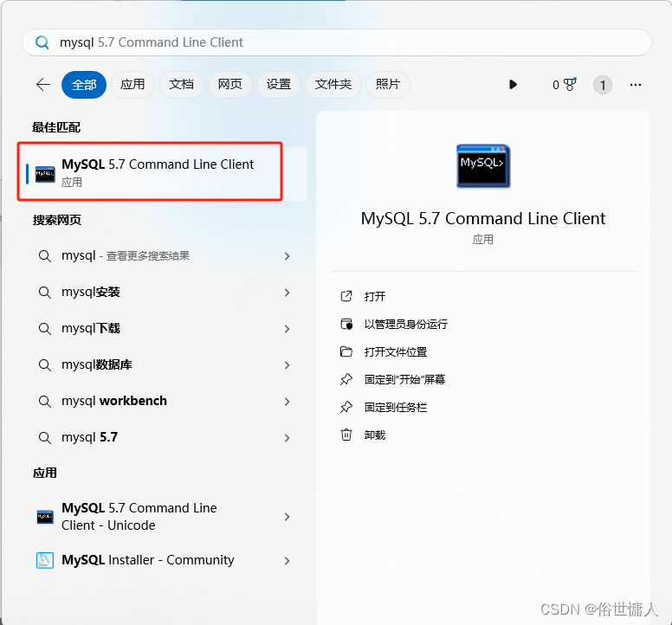
Task: Expand the mysql下载 result chevron
Action: [288, 329]
